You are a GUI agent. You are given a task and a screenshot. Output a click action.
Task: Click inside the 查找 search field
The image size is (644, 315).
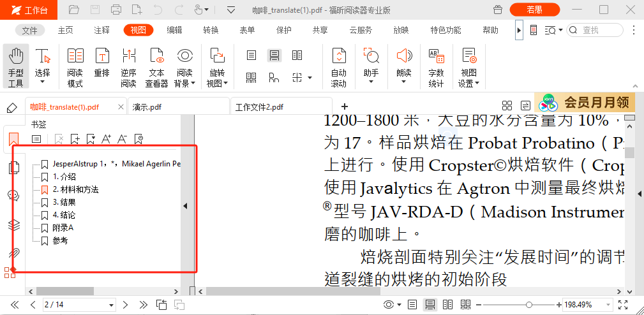pos(595,31)
